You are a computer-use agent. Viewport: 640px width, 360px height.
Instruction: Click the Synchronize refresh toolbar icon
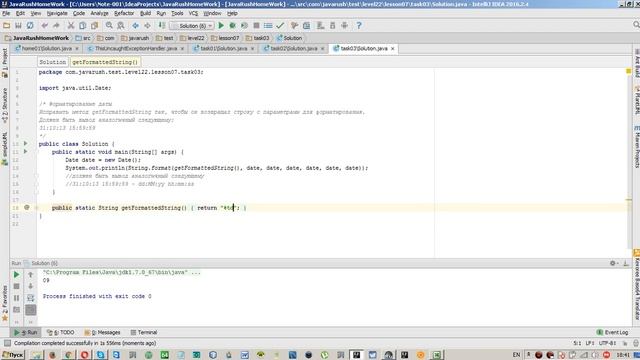pos(30,25)
